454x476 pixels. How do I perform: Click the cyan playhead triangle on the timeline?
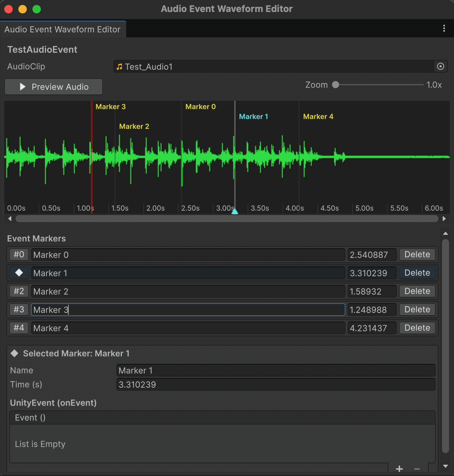(x=235, y=211)
